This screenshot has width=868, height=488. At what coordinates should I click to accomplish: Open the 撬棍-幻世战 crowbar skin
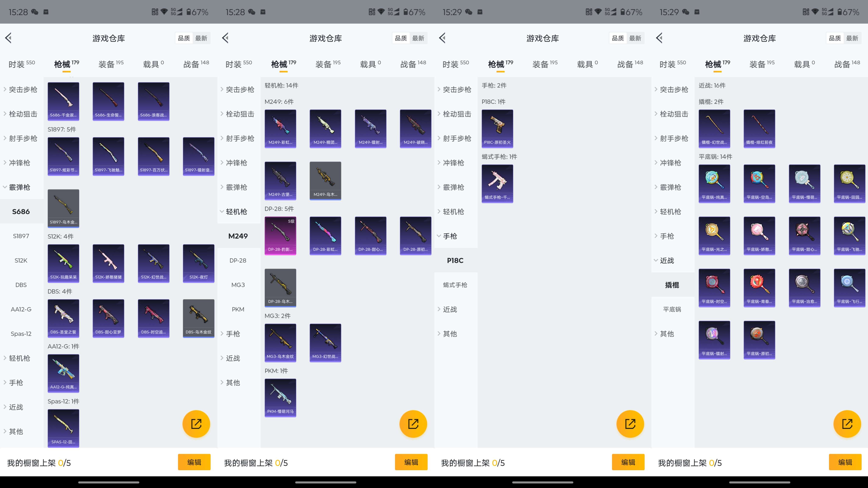click(714, 129)
